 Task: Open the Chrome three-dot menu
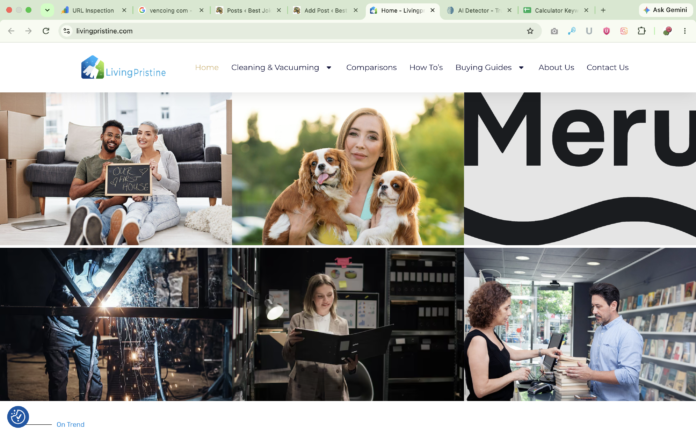pos(685,31)
